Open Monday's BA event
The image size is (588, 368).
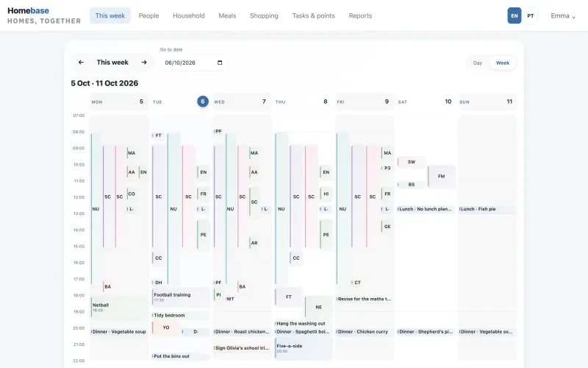pos(107,286)
